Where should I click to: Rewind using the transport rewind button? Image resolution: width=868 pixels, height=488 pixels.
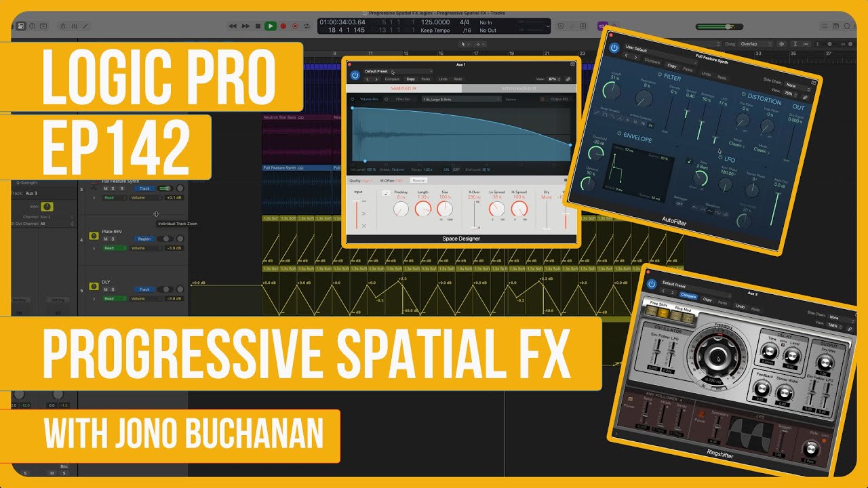(233, 26)
